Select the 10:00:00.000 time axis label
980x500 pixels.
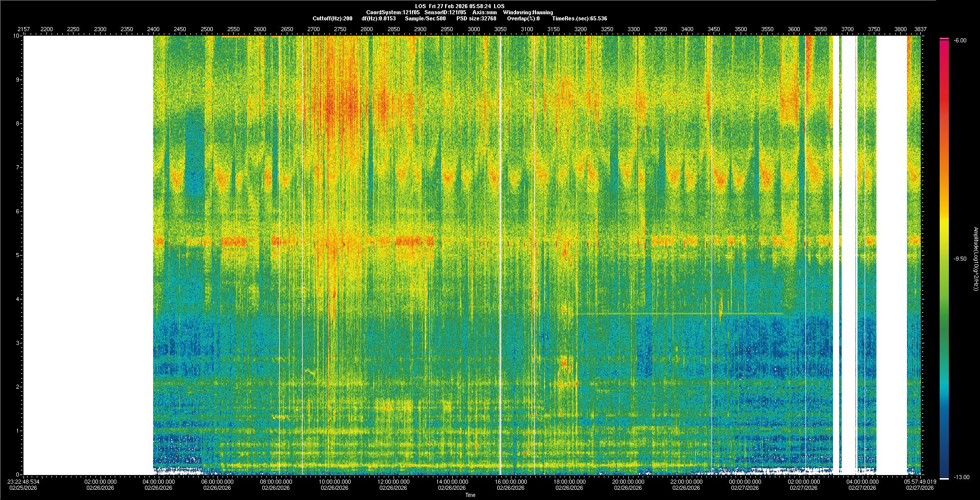point(335,482)
